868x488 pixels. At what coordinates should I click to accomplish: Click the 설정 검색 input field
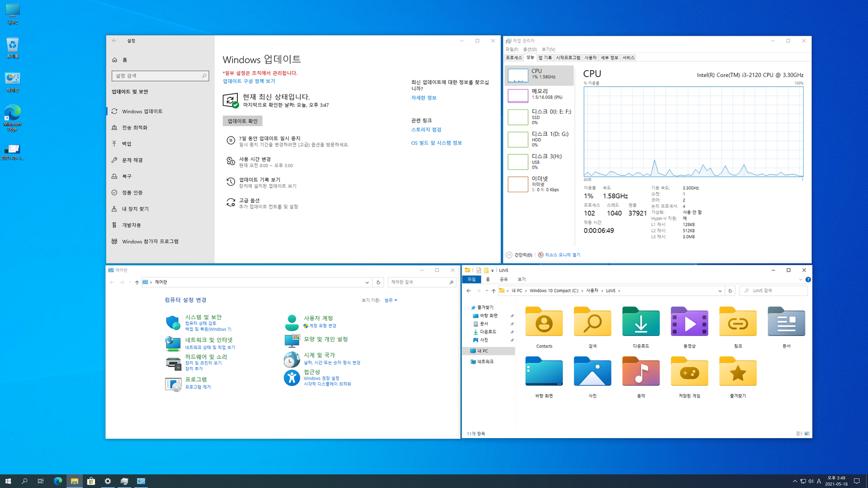click(160, 76)
